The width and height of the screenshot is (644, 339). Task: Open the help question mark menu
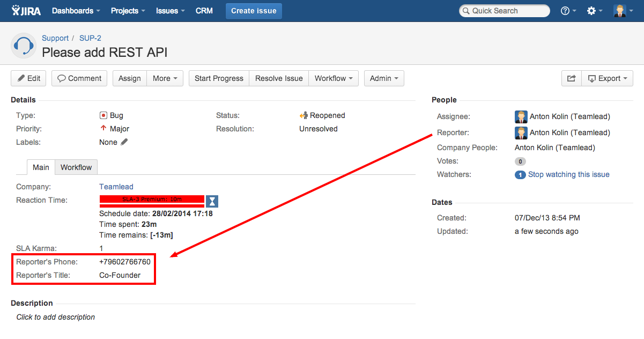[568, 11]
